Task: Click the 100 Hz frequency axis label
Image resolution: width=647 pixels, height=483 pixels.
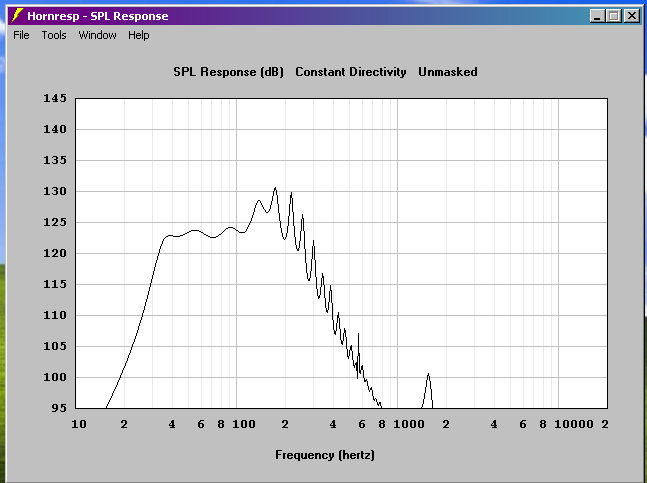Action: coord(244,424)
